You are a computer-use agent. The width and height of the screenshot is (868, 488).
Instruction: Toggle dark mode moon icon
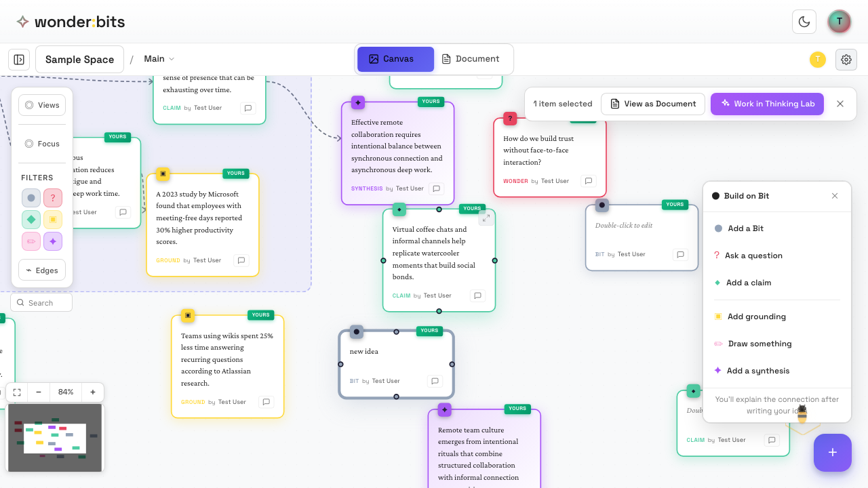804,22
